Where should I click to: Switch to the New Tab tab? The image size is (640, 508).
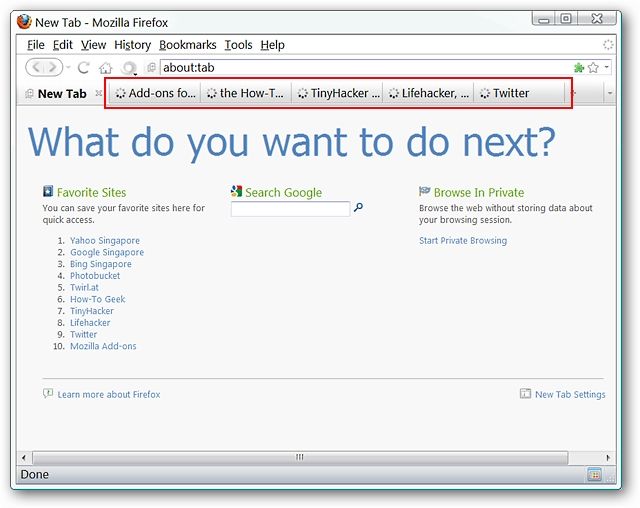point(62,94)
